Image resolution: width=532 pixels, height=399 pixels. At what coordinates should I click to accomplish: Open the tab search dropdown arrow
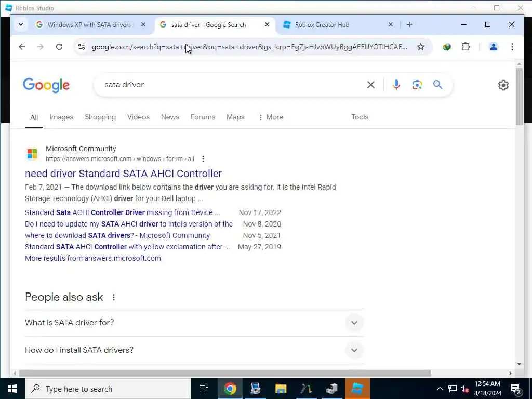point(21,24)
